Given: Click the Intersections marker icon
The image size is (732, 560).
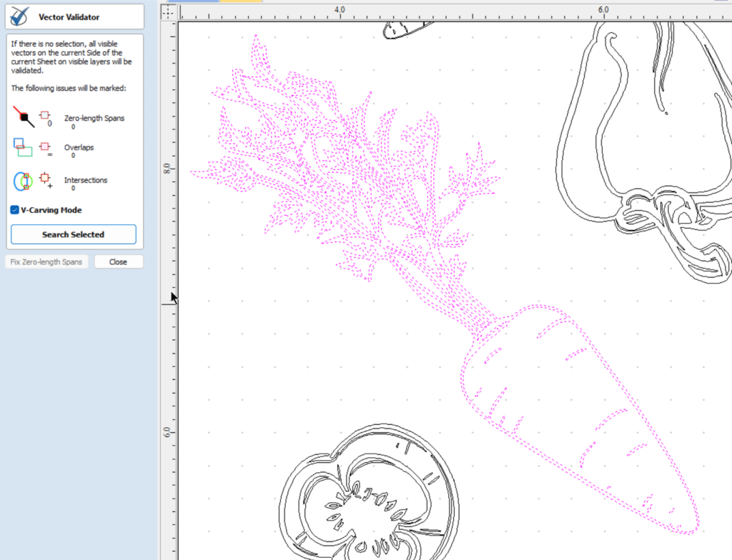Looking at the screenshot, I should tap(46, 180).
